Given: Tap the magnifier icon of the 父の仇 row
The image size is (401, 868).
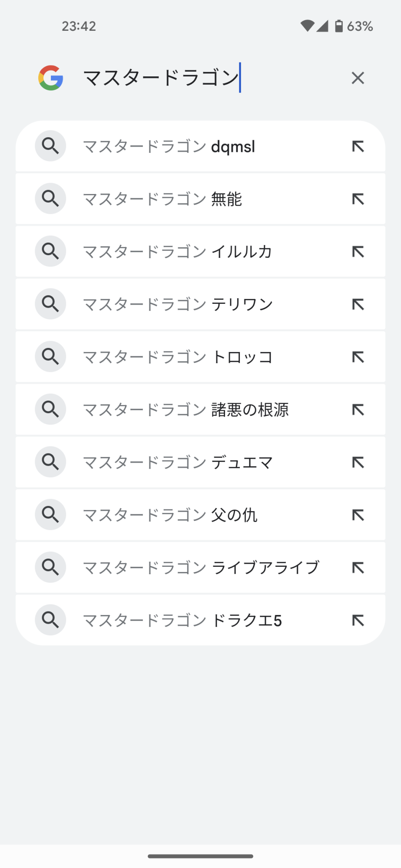Looking at the screenshot, I should point(50,515).
